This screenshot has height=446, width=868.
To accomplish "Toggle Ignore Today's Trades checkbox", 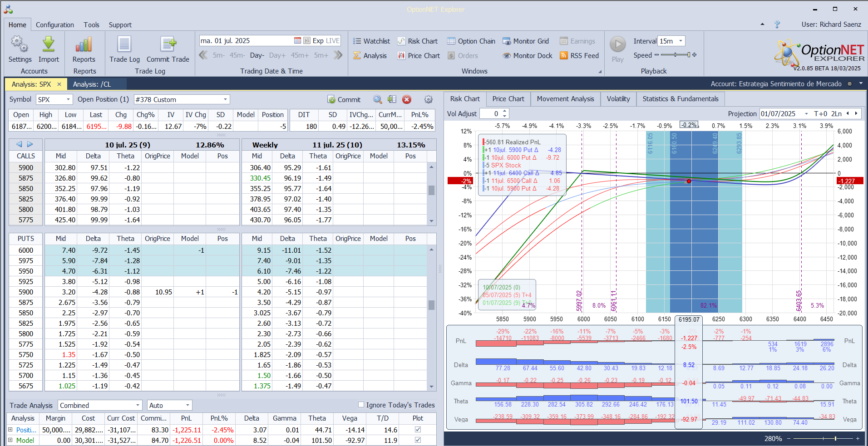I will click(361, 405).
